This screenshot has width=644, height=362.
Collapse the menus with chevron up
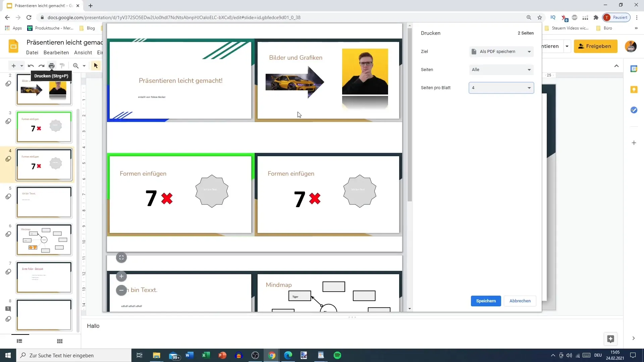[616, 66]
